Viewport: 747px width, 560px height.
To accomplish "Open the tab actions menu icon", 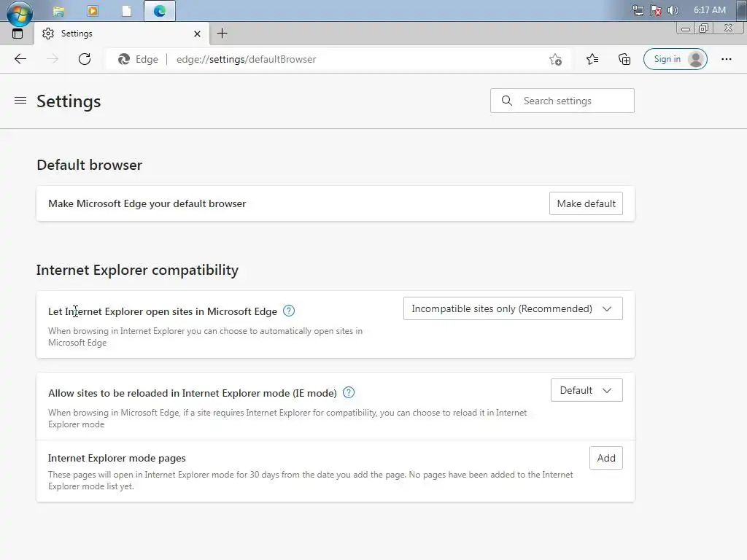I will pos(18,34).
